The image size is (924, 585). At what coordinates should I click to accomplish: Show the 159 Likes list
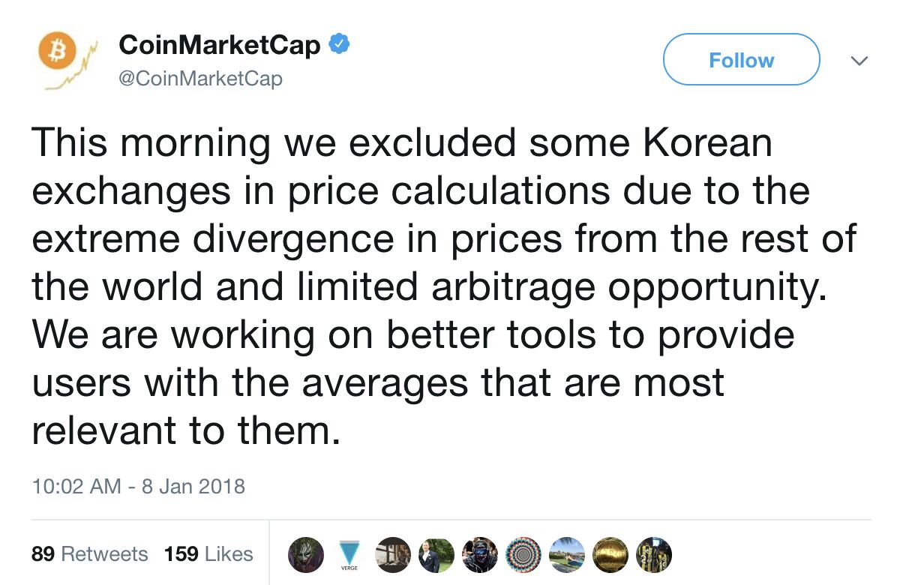(x=208, y=554)
